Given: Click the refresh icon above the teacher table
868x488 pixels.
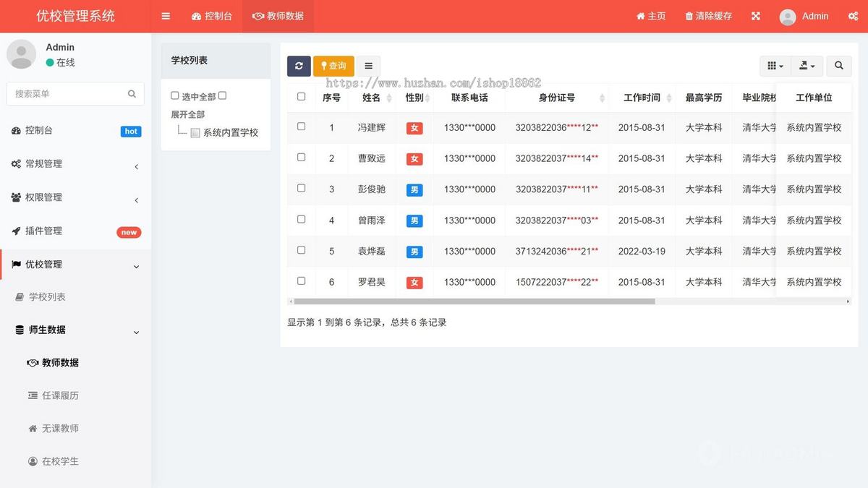Looking at the screenshot, I should 299,66.
